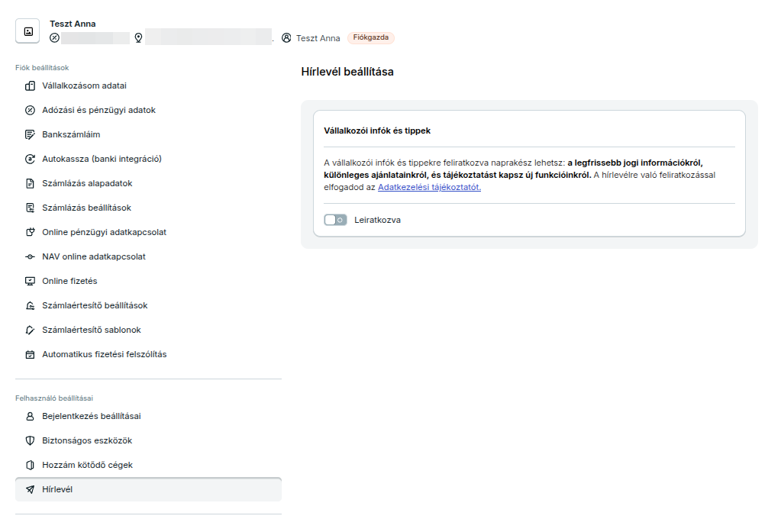Image resolution: width=768 pixels, height=532 pixels.
Task: Click the calendar icon for Automatikus fizetési felszólítás
Action: coord(31,354)
